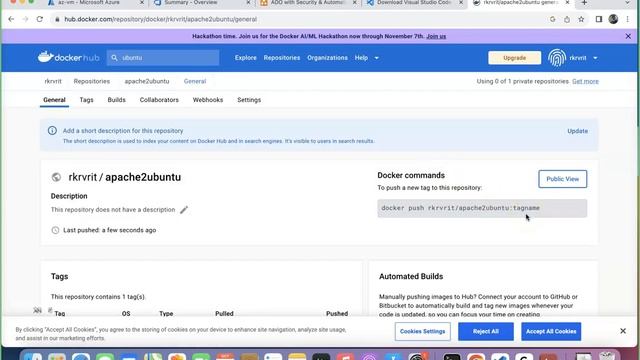Open the repository Settings tab
This screenshot has width=640, height=360.
click(x=249, y=100)
